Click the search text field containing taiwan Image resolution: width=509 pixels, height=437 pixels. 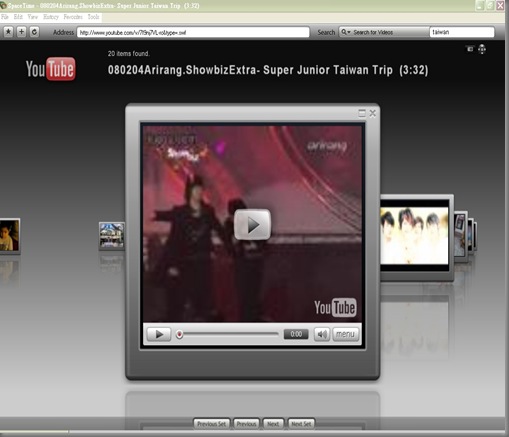click(462, 32)
